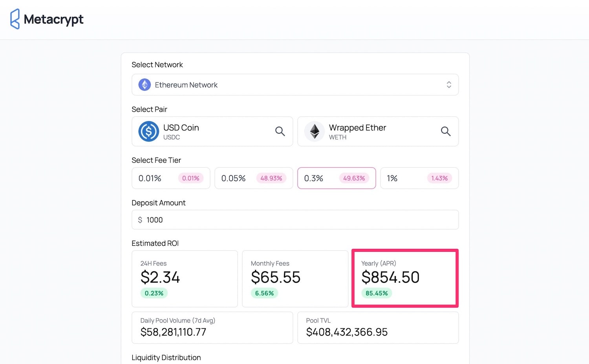The height and width of the screenshot is (364, 589).
Task: Focus the Deposit Amount input field
Action: [x=295, y=220]
